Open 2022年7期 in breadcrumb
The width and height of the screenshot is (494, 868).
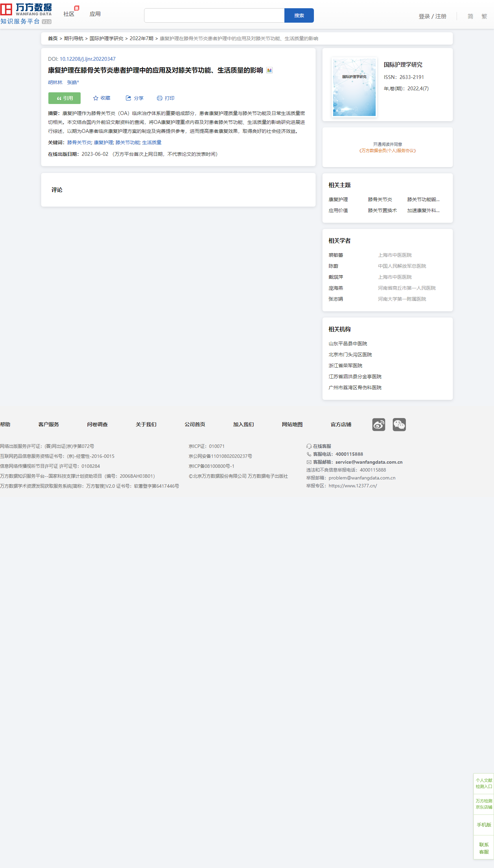[141, 38]
